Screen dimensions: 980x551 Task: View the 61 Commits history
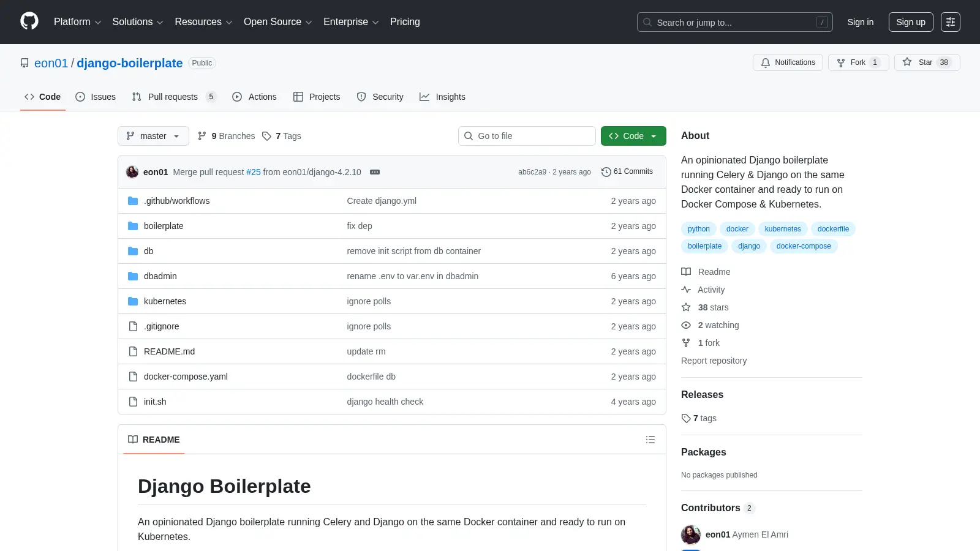point(627,171)
